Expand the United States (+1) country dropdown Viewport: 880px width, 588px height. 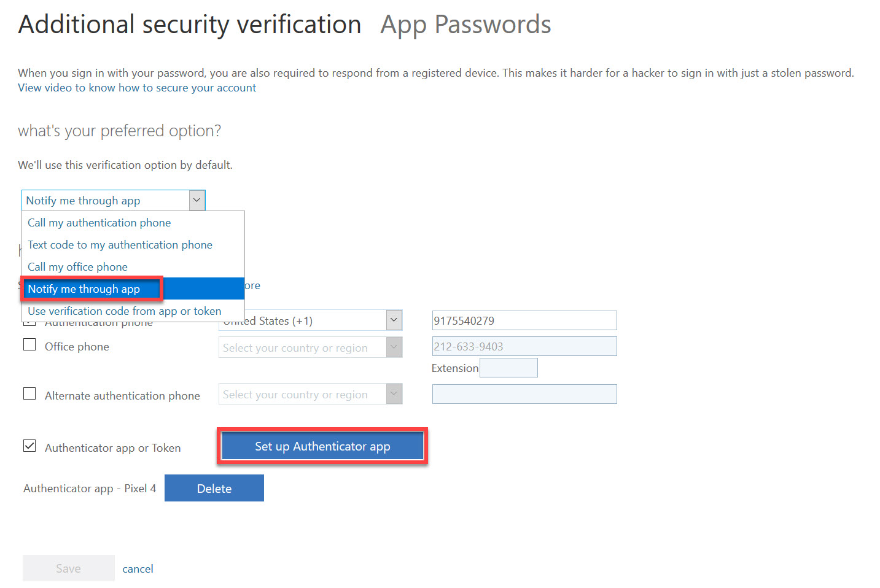[x=394, y=320]
